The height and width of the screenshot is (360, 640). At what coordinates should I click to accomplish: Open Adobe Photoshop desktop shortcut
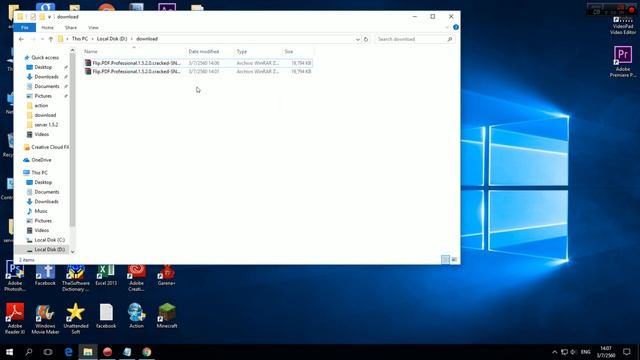[x=15, y=276]
